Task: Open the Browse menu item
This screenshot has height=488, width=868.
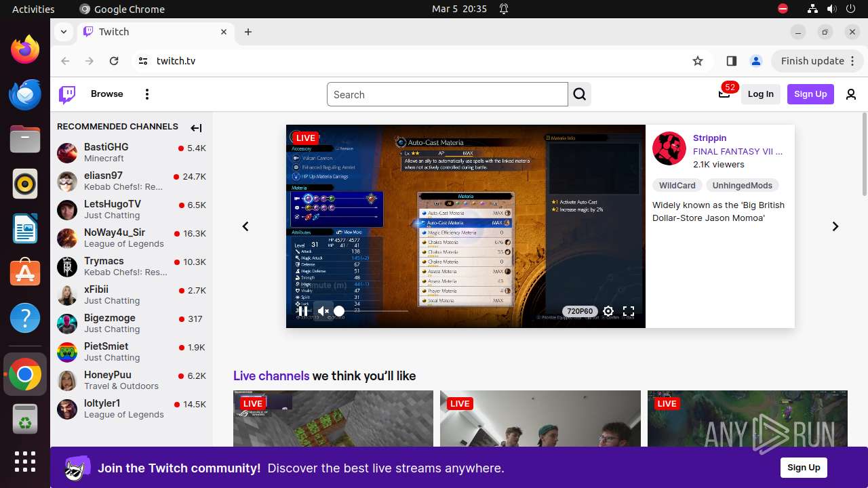Action: (107, 94)
